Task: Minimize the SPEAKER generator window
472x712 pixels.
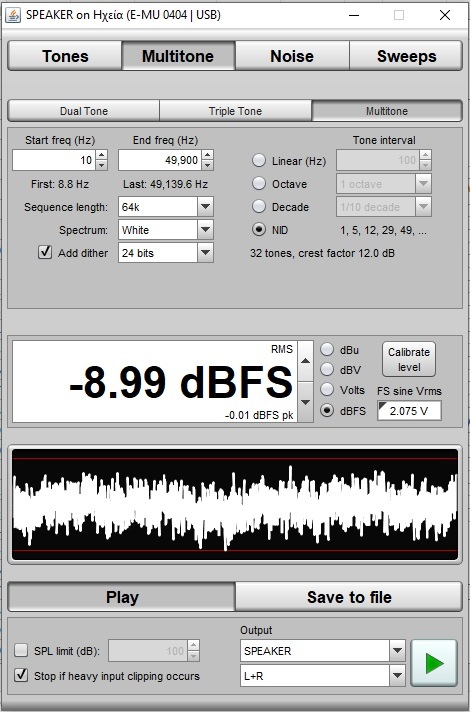Action: (354, 15)
